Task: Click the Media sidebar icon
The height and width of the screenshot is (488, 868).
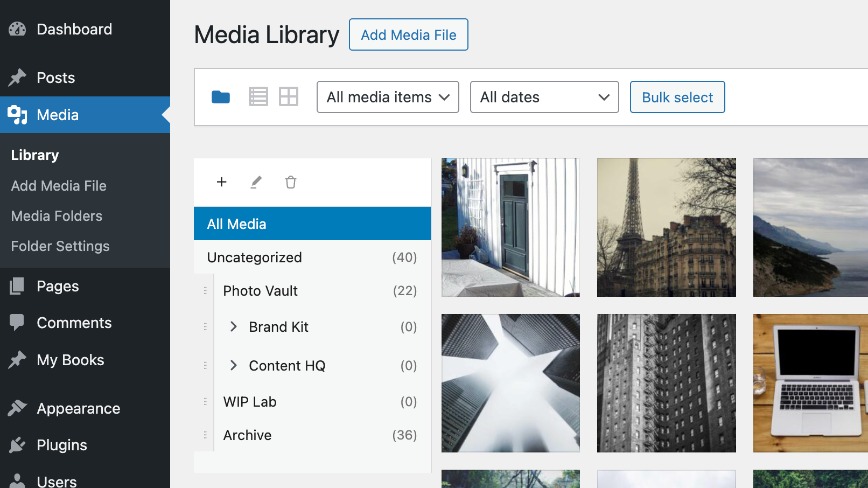Action: pos(17,115)
